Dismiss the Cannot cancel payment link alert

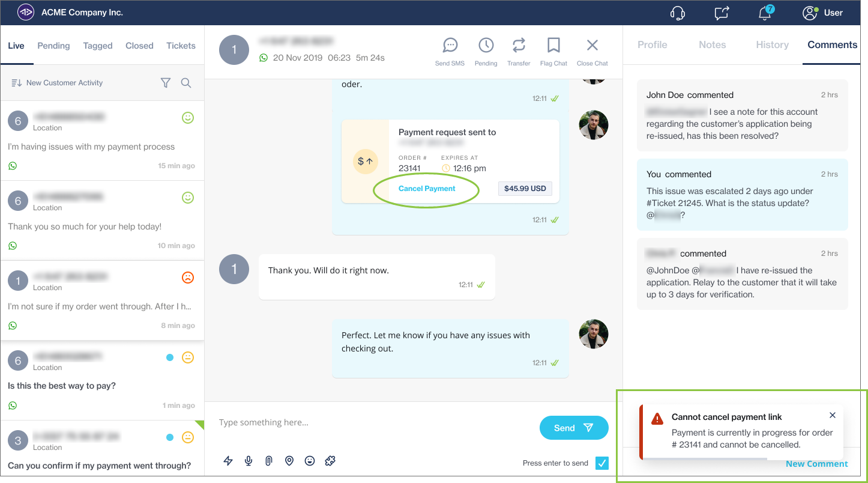tap(832, 415)
